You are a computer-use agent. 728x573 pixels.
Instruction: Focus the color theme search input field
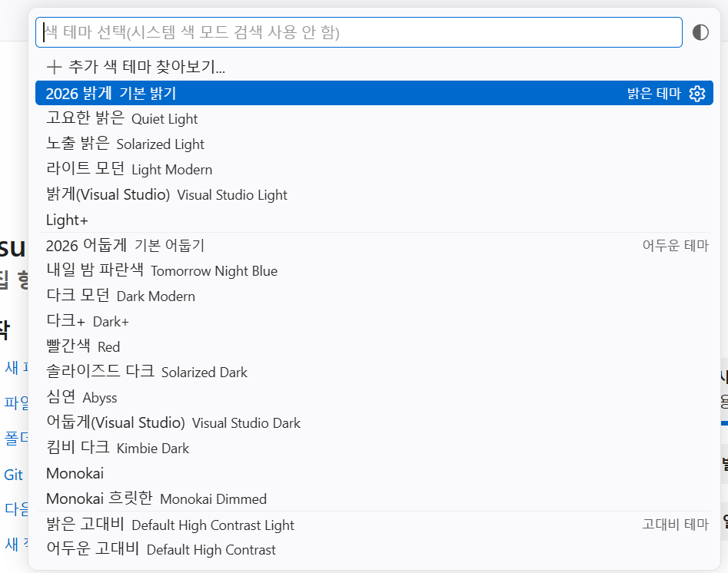point(359,32)
